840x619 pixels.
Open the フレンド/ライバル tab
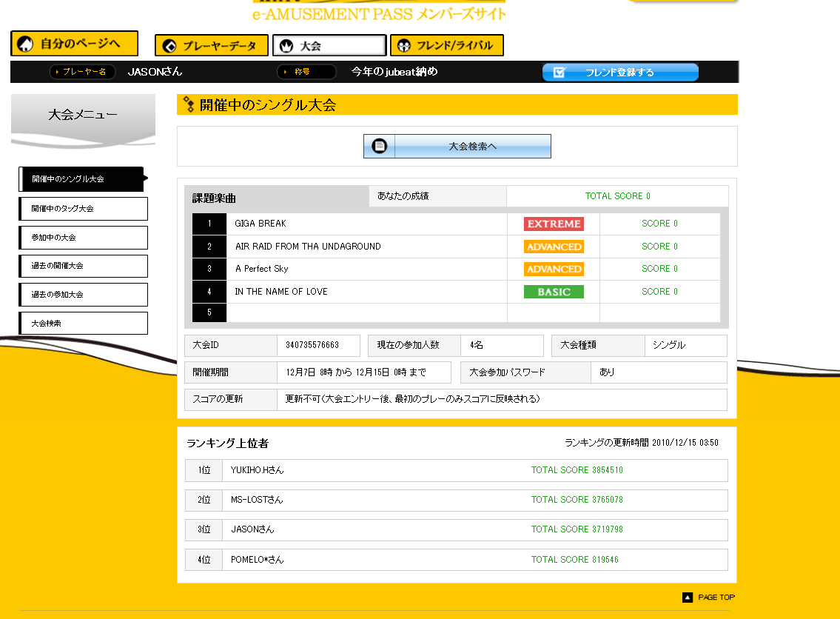447,46
